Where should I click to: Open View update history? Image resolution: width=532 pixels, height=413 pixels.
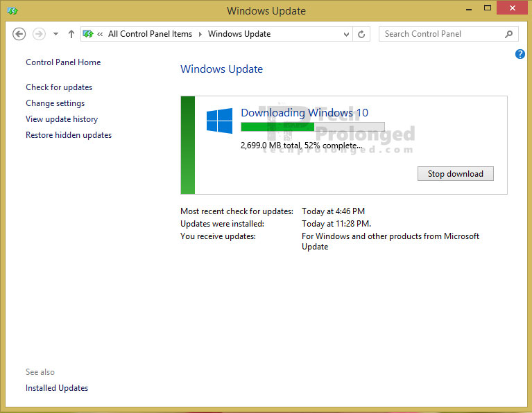(x=62, y=119)
